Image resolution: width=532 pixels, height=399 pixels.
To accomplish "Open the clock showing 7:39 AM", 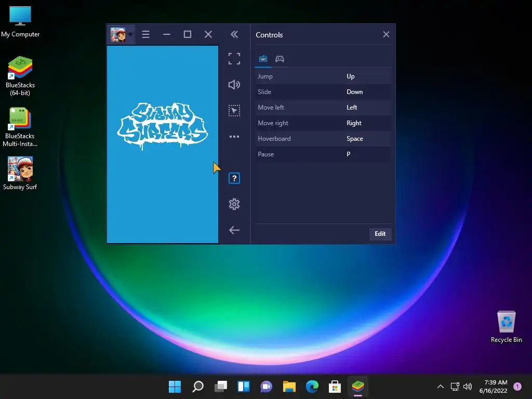I will pyautogui.click(x=494, y=387).
